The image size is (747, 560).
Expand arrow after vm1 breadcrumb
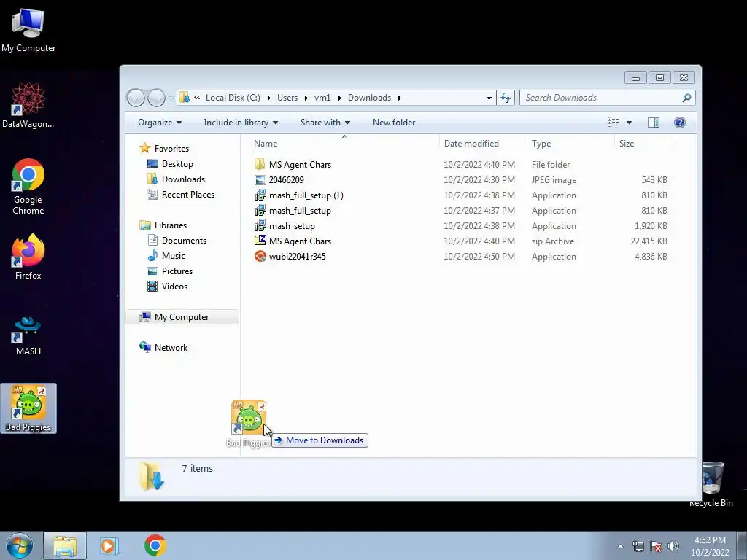pyautogui.click(x=339, y=98)
